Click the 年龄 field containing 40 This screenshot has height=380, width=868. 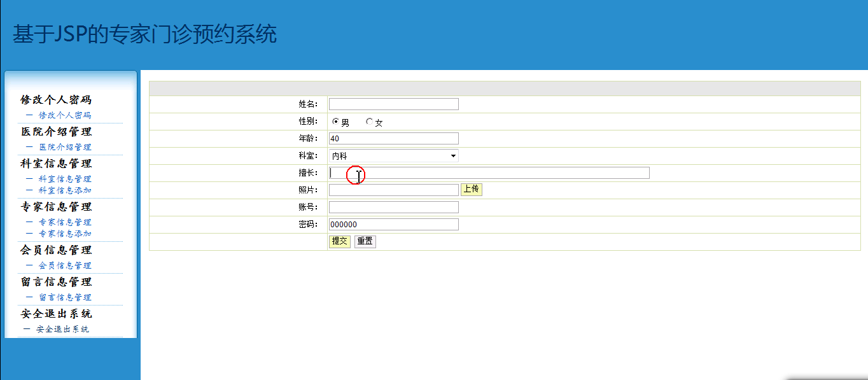[393, 139]
